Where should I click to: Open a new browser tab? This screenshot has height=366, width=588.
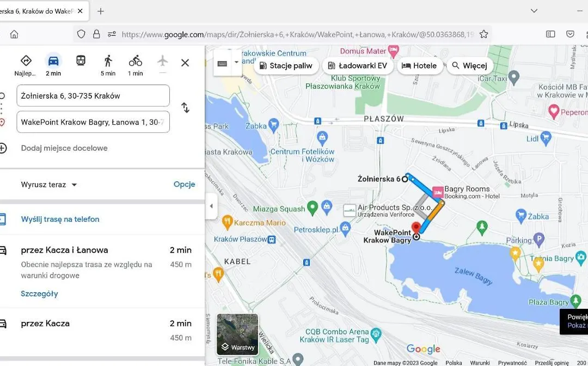[101, 11]
